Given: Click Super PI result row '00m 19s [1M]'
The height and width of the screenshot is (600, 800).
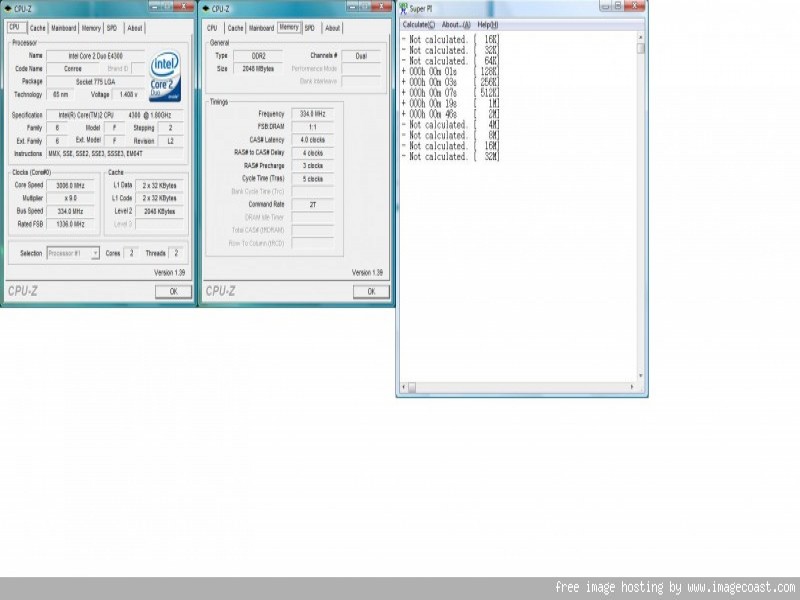Looking at the screenshot, I should (451, 104).
